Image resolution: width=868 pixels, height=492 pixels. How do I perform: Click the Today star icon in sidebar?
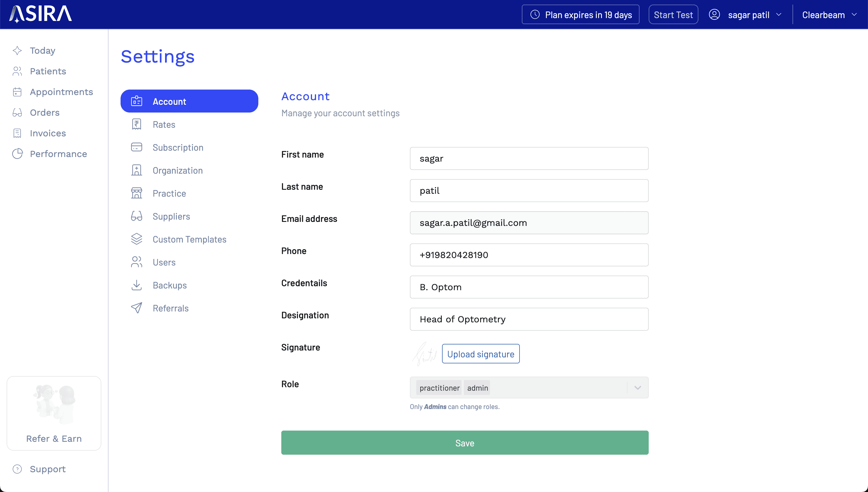pyautogui.click(x=17, y=51)
